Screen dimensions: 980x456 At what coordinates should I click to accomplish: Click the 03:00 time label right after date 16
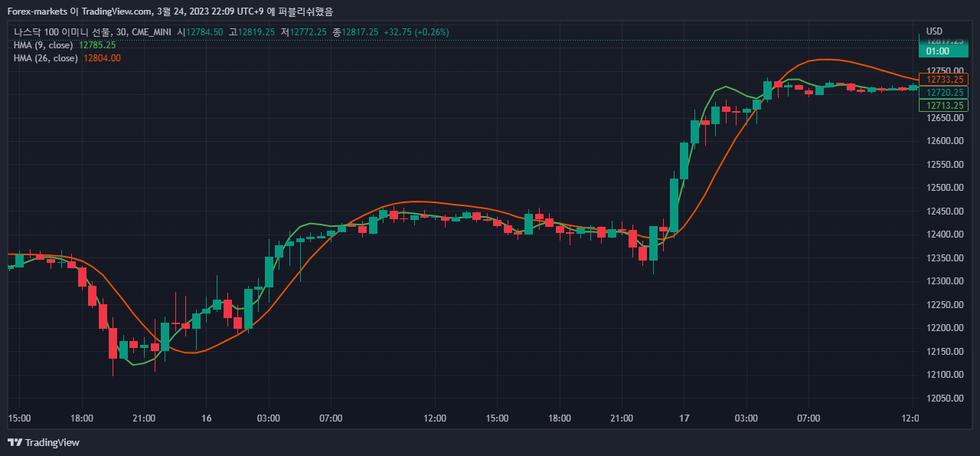click(x=269, y=418)
